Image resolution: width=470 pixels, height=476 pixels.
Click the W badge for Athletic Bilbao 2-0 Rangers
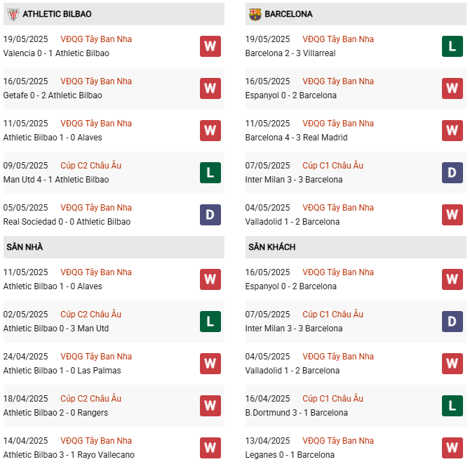tap(210, 406)
